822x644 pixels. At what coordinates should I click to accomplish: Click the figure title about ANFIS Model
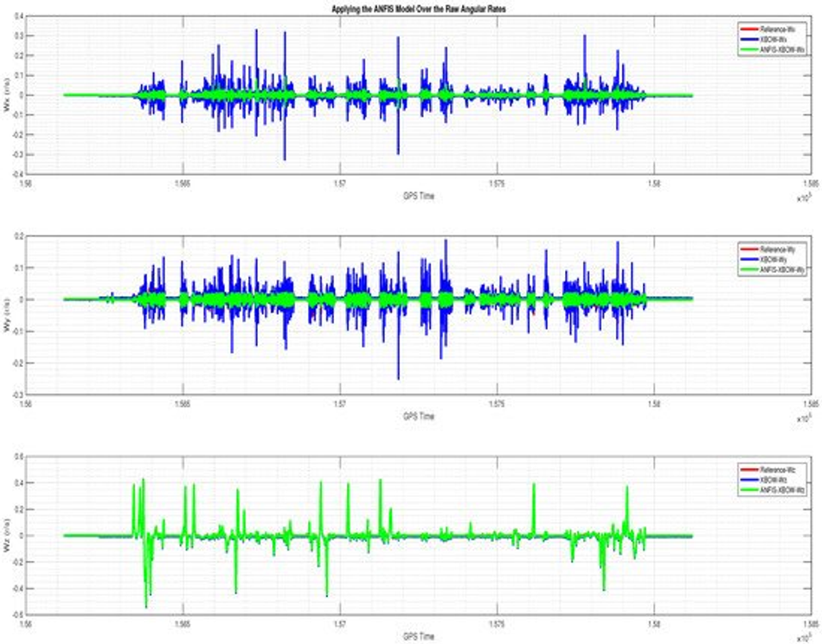coord(419,10)
